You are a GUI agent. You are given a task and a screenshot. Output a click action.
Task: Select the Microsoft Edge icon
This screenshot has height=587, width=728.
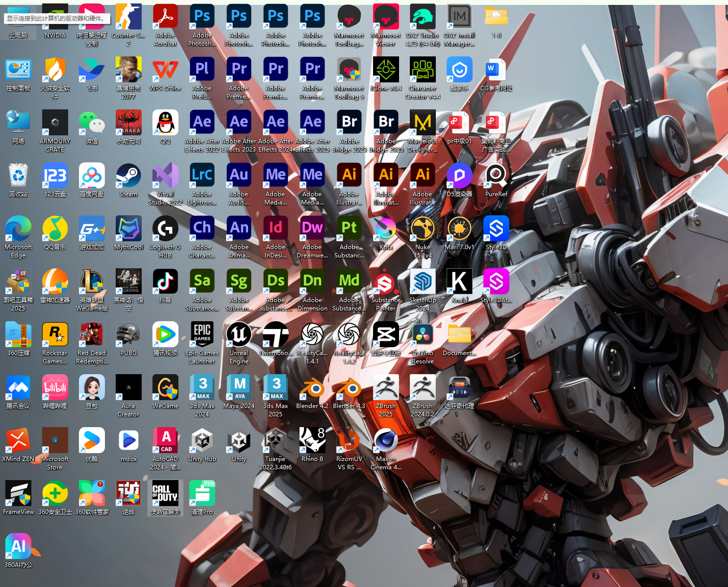coord(18,237)
